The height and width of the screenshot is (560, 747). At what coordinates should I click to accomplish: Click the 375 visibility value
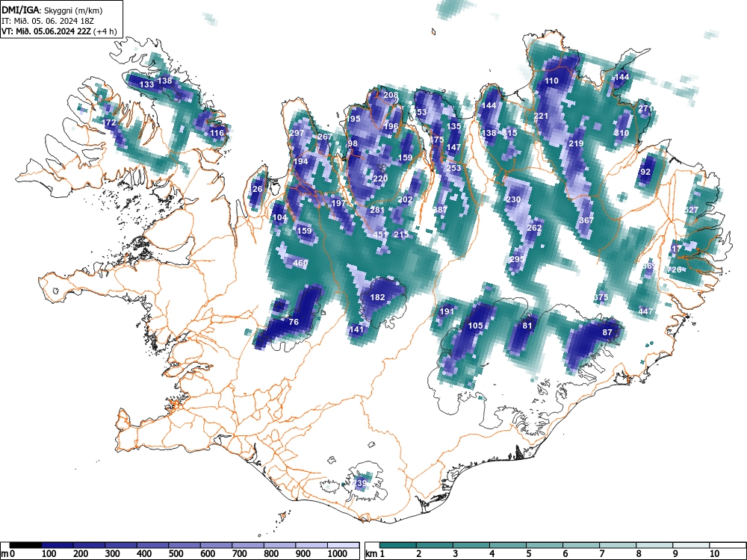pyautogui.click(x=601, y=298)
